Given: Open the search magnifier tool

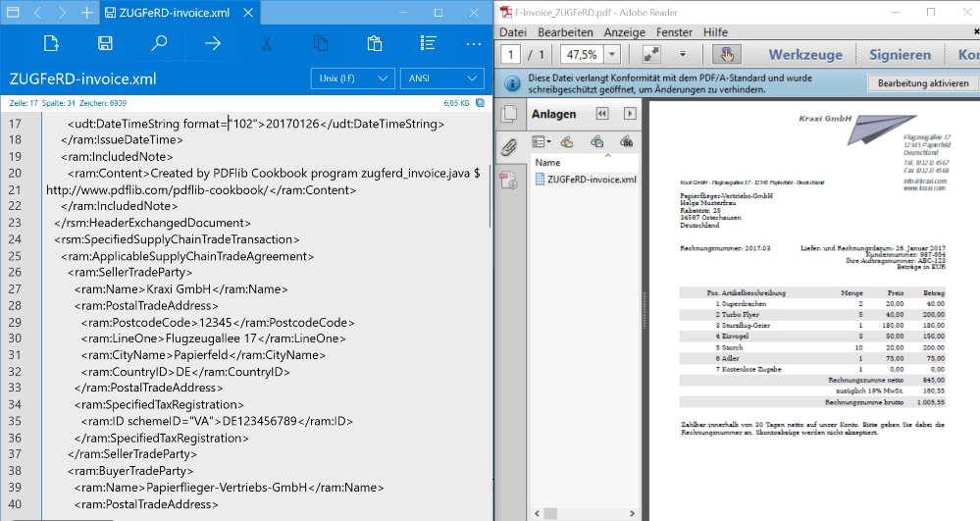Looking at the screenshot, I should point(159,43).
